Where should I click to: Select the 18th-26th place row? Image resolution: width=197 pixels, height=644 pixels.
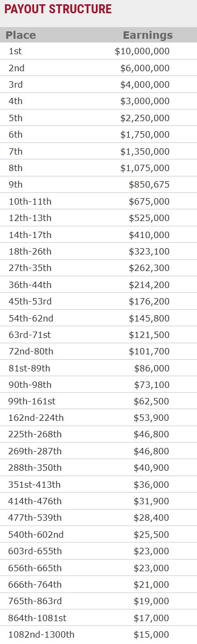pyautogui.click(x=98, y=251)
